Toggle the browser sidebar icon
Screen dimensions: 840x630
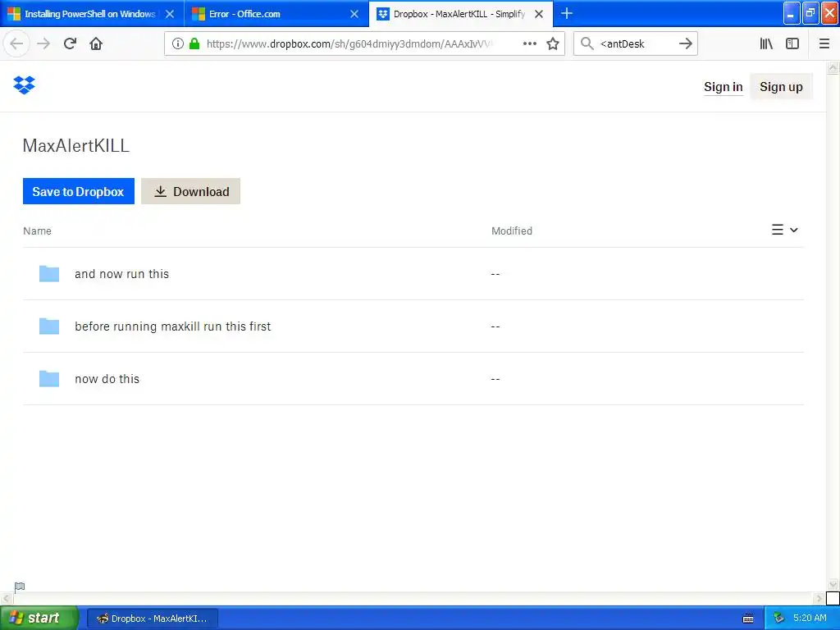tap(792, 44)
